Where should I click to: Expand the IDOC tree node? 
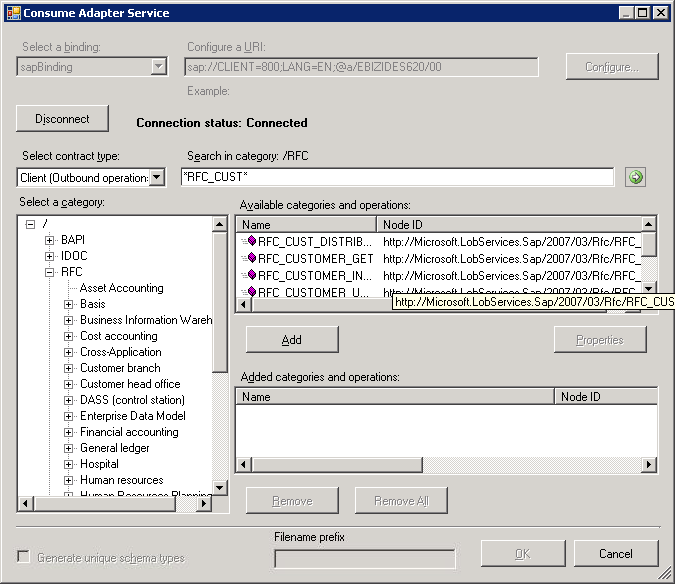(49, 256)
